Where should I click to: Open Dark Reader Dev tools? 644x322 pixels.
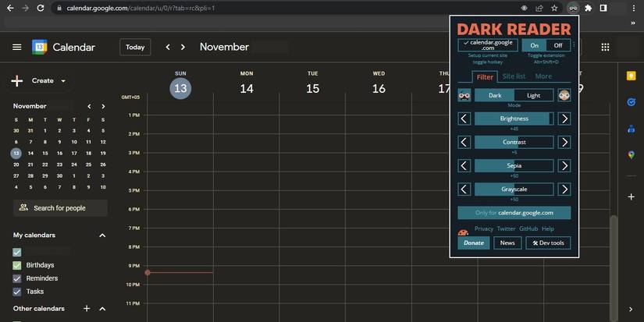pos(548,242)
